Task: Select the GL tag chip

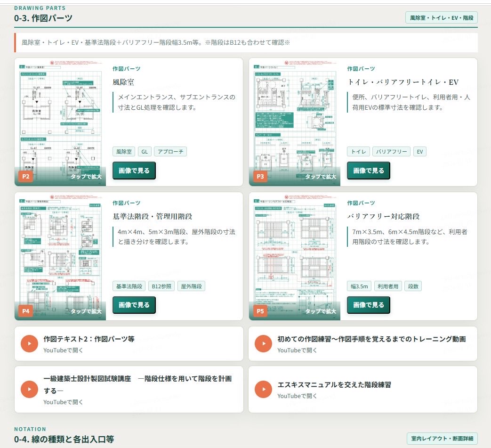Action: click(x=145, y=152)
